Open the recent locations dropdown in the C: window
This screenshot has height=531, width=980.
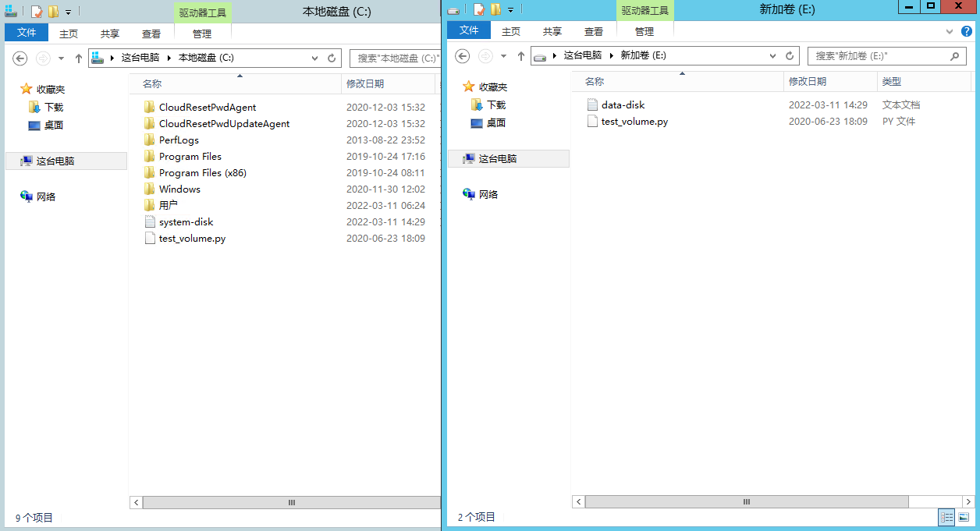click(61, 58)
